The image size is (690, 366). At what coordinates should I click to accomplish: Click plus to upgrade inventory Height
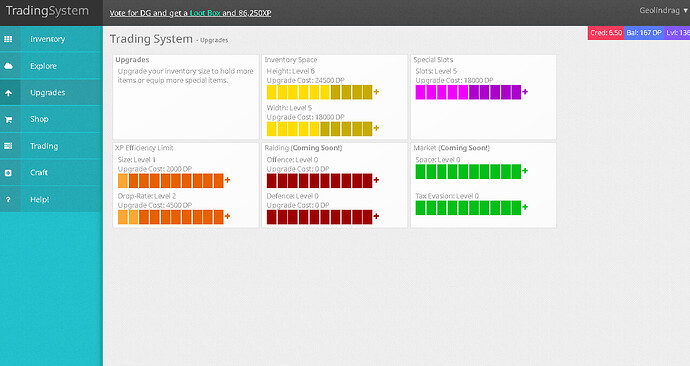[376, 92]
